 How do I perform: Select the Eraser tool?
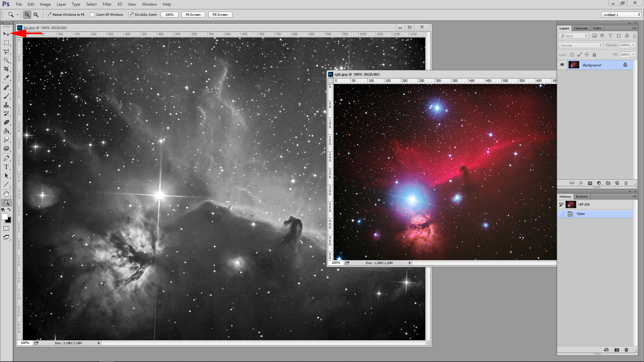pos(6,122)
